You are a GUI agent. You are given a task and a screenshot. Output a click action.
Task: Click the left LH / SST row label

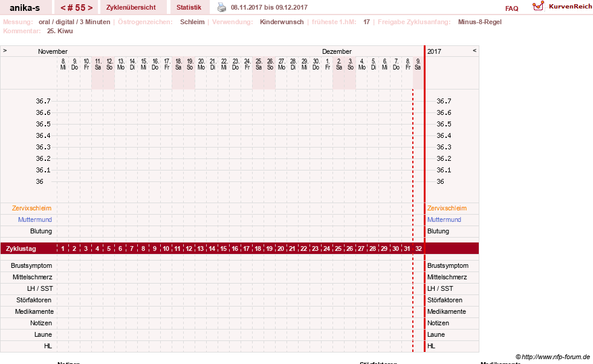[40, 288]
